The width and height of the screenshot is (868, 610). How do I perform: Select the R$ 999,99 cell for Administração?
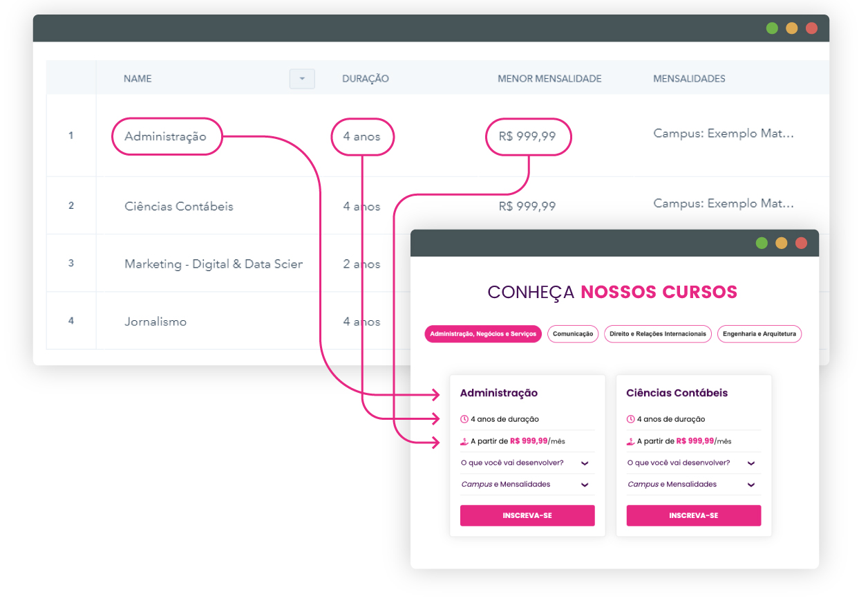[527, 137]
